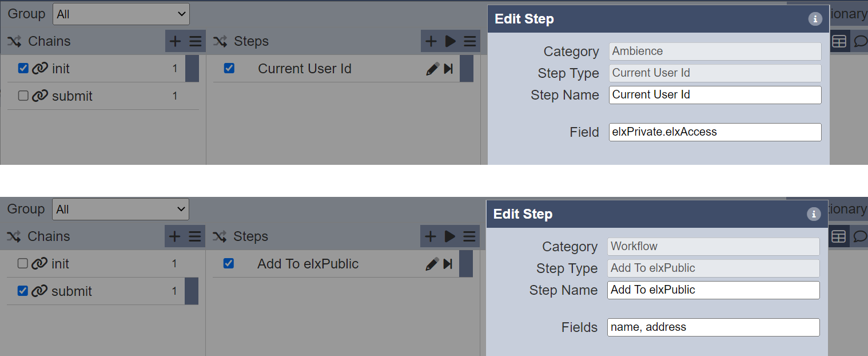Screen dimensions: 868x356
Task: Tick the unchecked submit chain checkbox
Action: tap(23, 96)
